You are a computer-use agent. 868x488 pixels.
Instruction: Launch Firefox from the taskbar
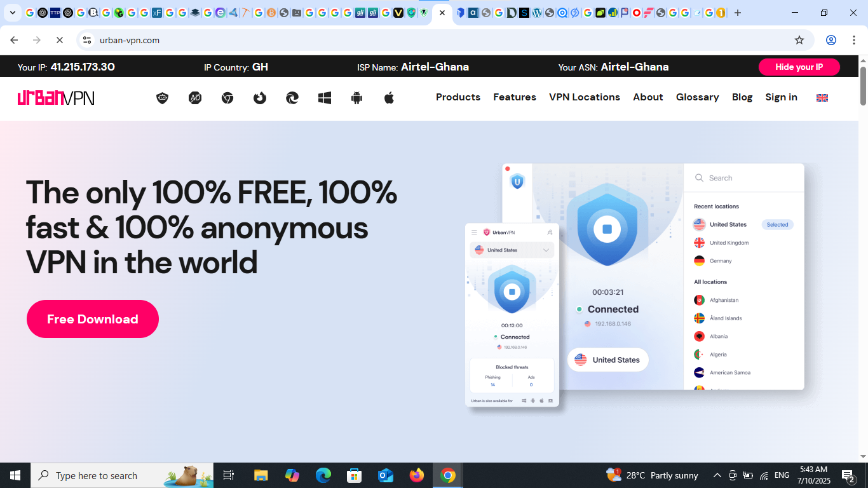pos(417,475)
